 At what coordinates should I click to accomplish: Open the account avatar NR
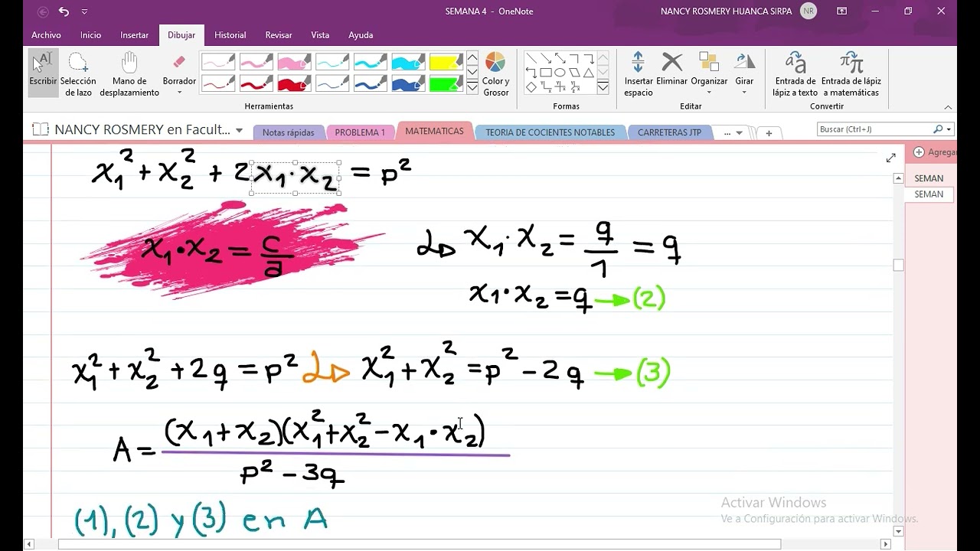coord(808,11)
